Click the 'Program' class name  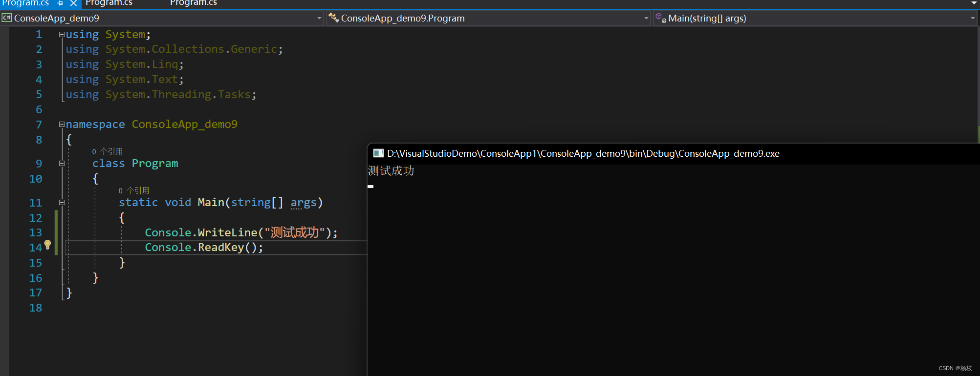tap(155, 163)
